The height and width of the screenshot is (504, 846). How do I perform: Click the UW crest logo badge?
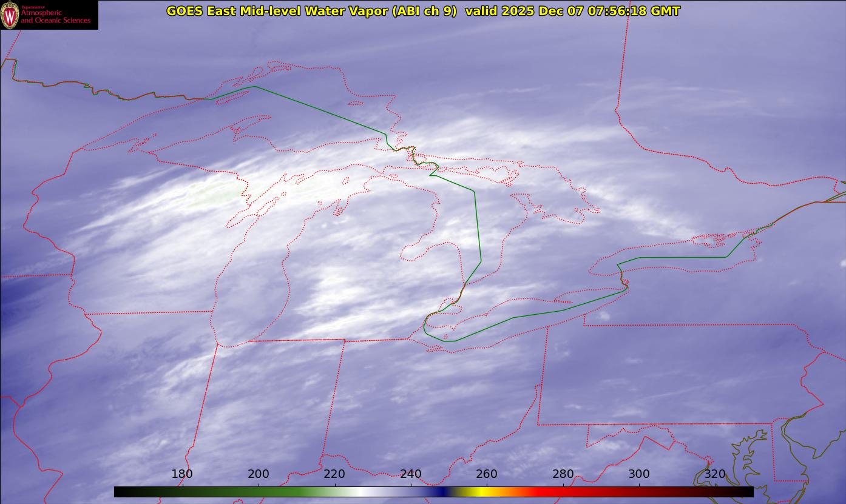click(10, 15)
